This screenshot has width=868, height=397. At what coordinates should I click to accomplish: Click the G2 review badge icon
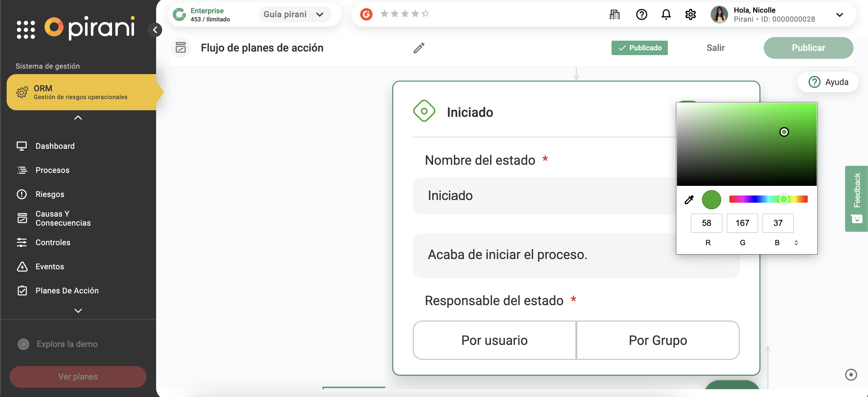(366, 14)
